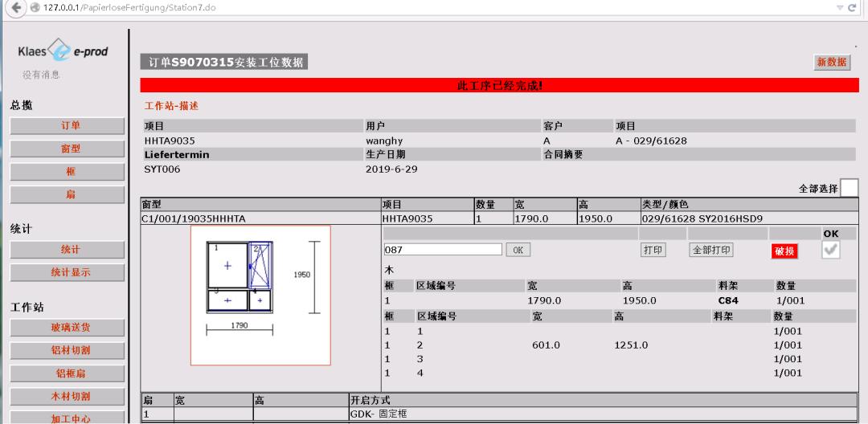The height and width of the screenshot is (424, 868).
Task: Open the 框 sidebar button
Action: (x=68, y=172)
